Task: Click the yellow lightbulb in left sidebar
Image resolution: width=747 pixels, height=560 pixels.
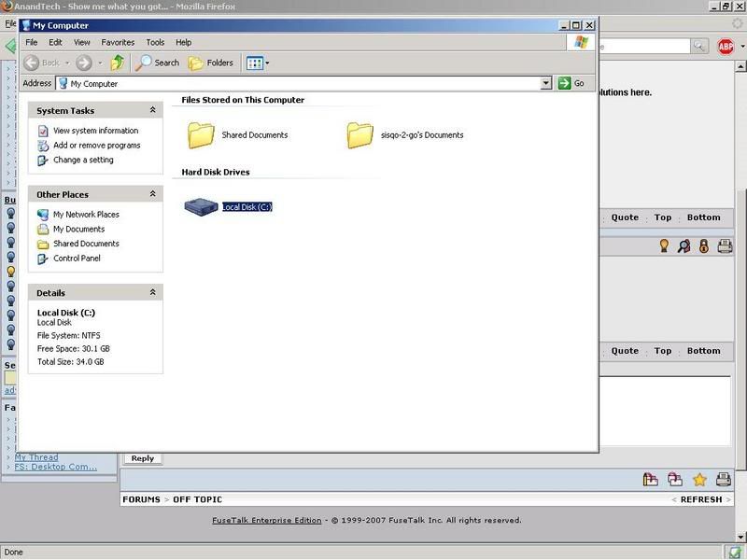Action: (10, 272)
